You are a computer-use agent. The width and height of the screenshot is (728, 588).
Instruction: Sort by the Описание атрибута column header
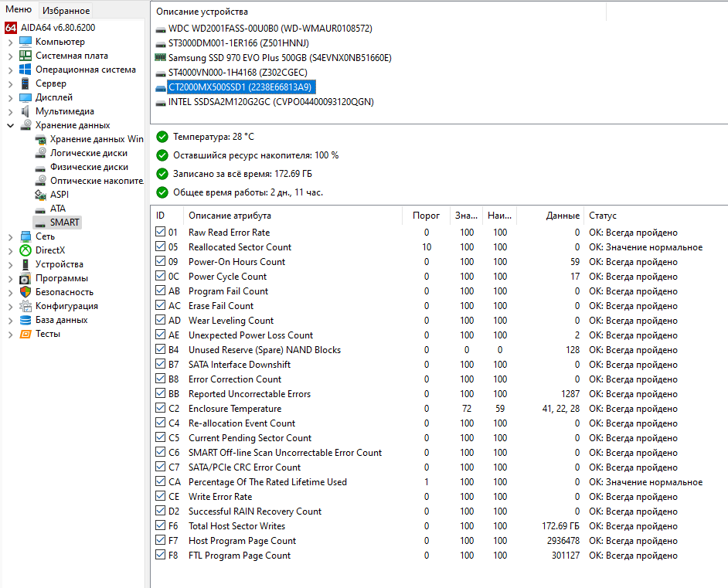point(292,216)
